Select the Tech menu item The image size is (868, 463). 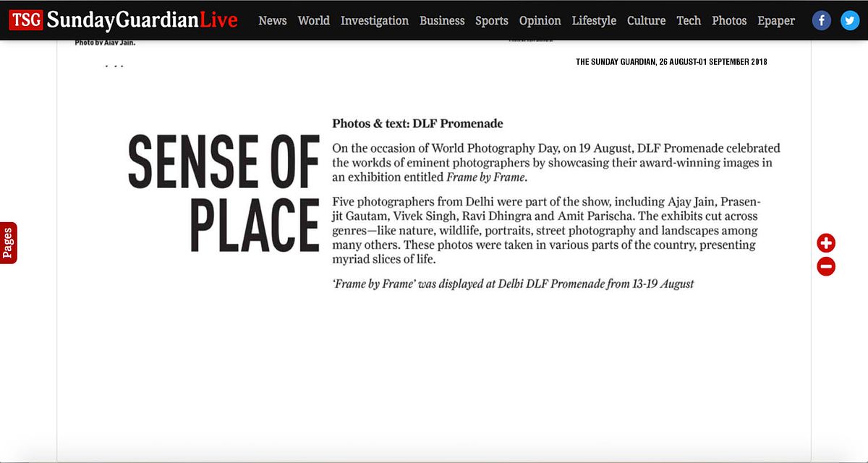[689, 20]
